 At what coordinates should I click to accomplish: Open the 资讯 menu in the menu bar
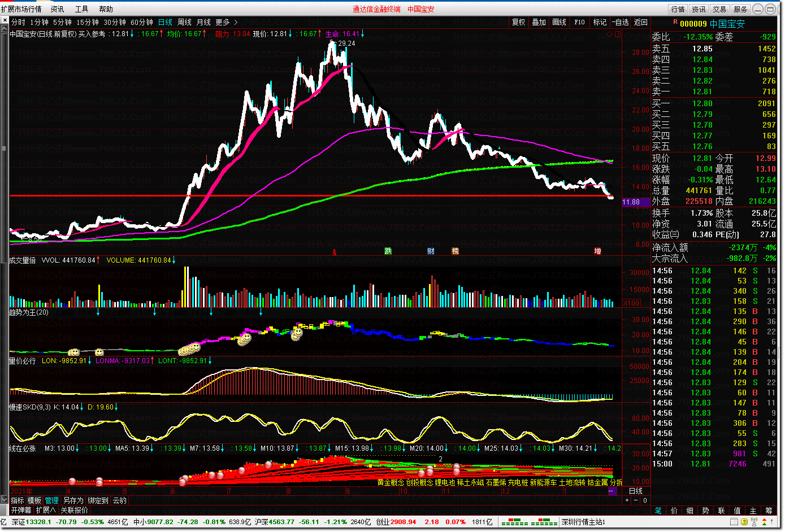58,9
